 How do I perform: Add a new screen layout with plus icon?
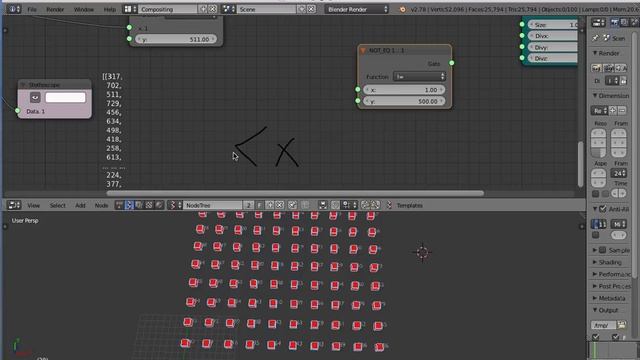203,9
